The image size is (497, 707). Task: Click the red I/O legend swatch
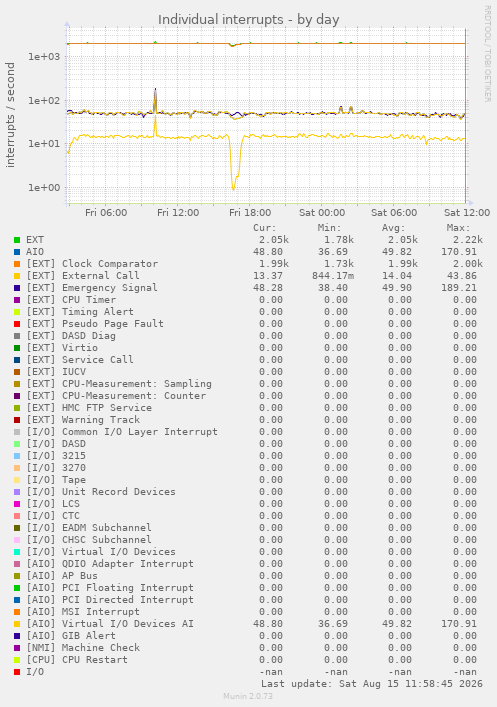click(17, 672)
